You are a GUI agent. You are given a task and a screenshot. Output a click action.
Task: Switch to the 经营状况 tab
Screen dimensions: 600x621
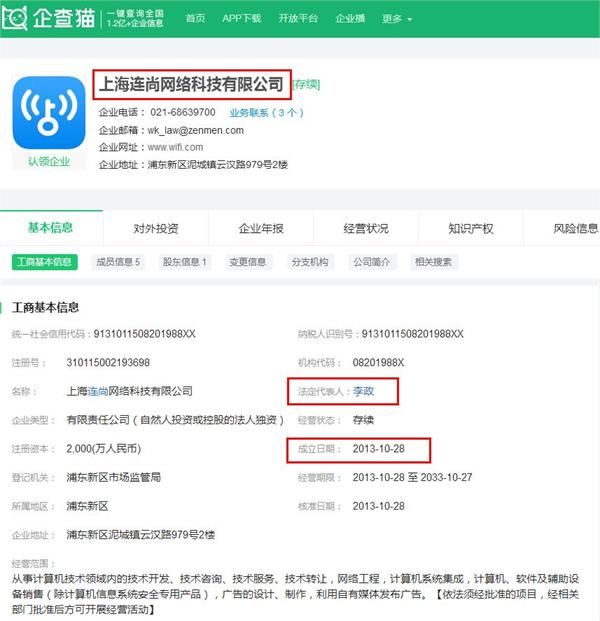click(366, 229)
